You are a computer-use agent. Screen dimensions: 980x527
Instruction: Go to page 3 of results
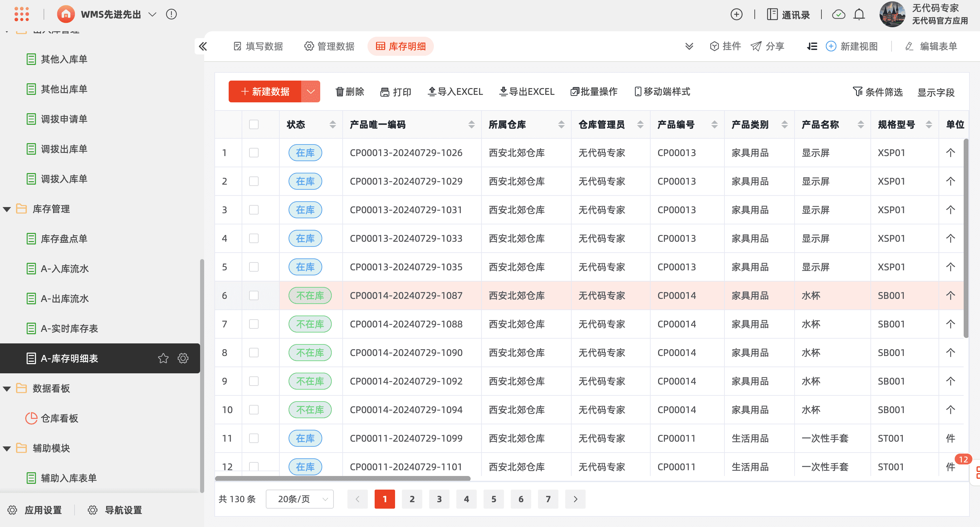[x=439, y=499]
